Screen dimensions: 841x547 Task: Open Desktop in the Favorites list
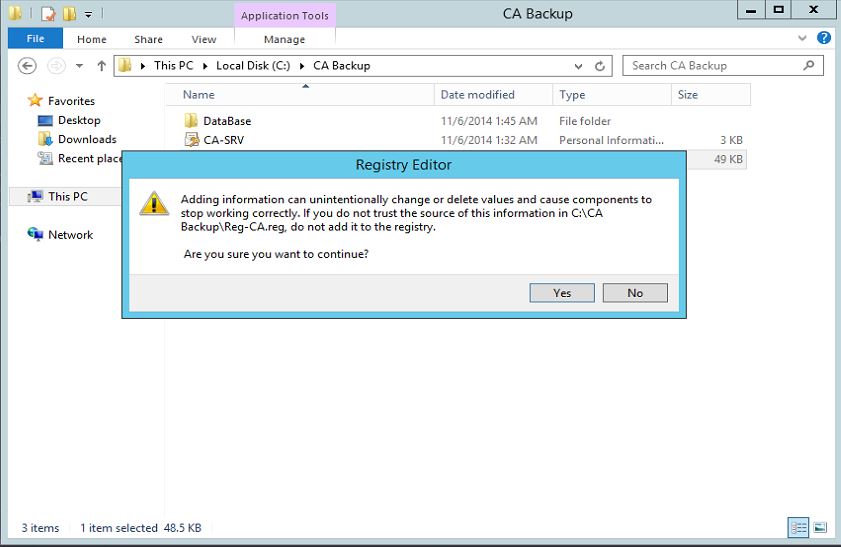point(79,120)
